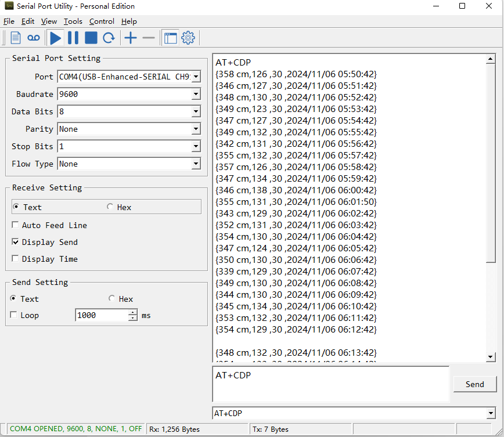Open the AT+CDP command history dropdown
504x437 pixels.
pyautogui.click(x=491, y=413)
